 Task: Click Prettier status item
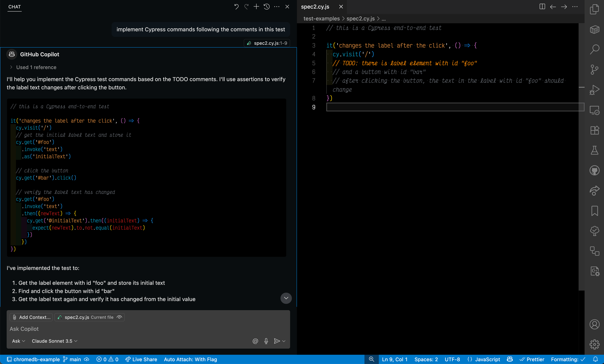[532, 359]
